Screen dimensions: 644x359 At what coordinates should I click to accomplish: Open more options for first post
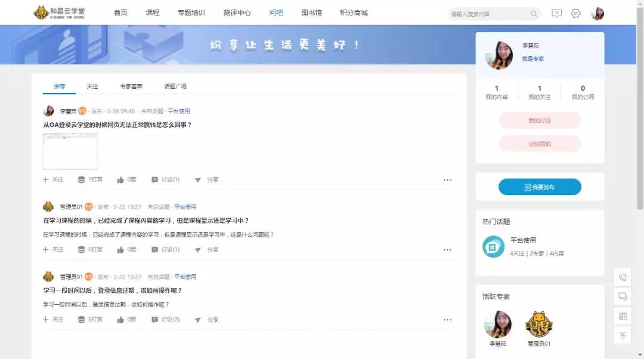447,179
